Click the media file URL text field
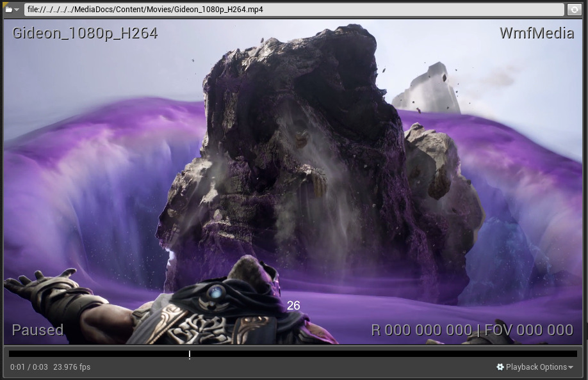Screen dimensions: 588x380 [x=295, y=10]
